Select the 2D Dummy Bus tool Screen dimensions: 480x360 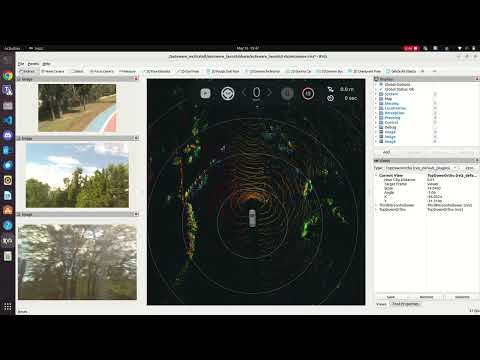[x=329, y=71]
